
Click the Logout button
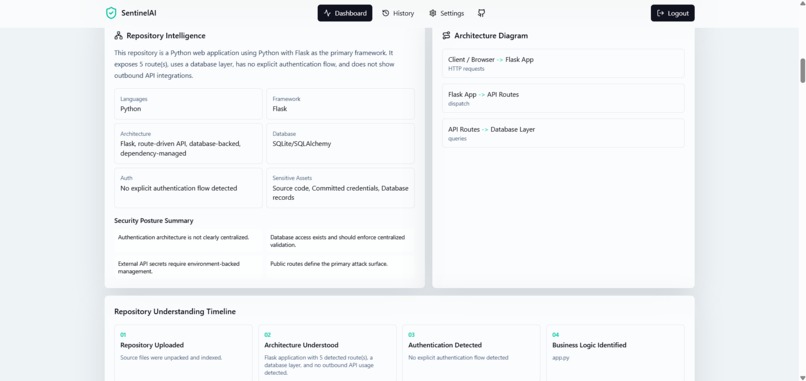[672, 13]
